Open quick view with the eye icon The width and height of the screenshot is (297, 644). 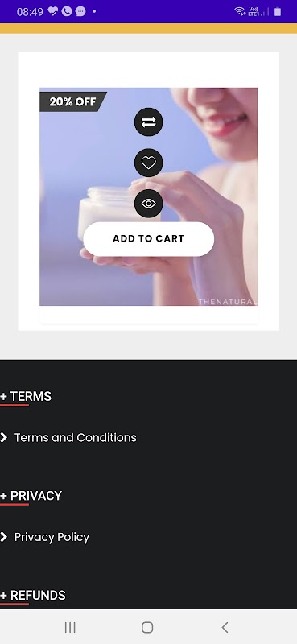point(148,204)
